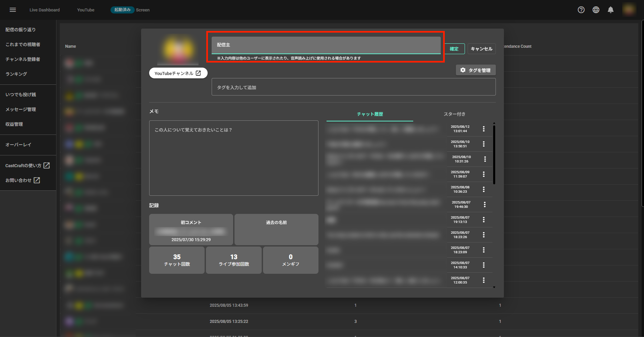Focus the 配信主 name input field
This screenshot has width=644, height=337.
click(326, 45)
